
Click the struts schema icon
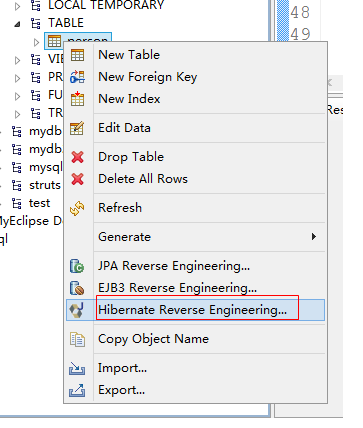[x=17, y=185]
